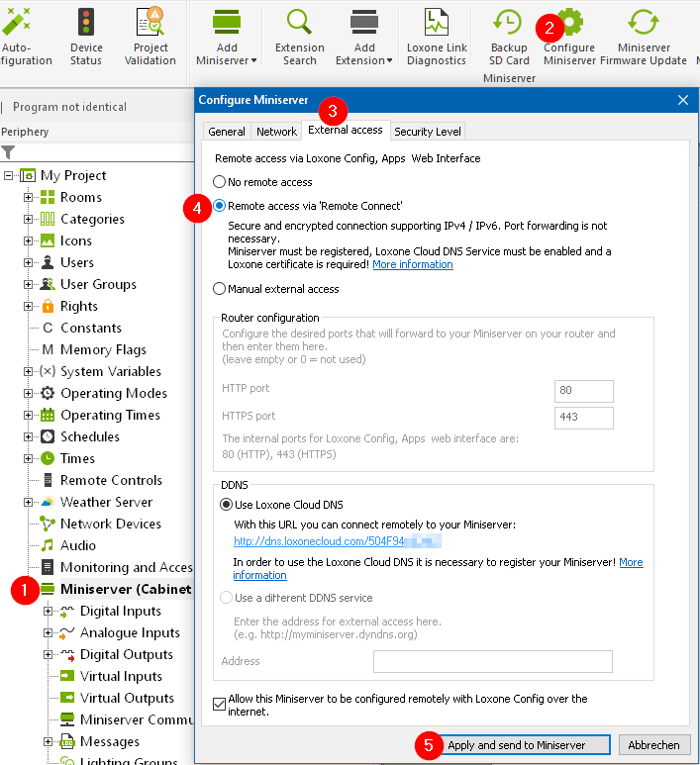The width and height of the screenshot is (700, 765).
Task: Click Backup SD Card icon
Action: pos(509,24)
